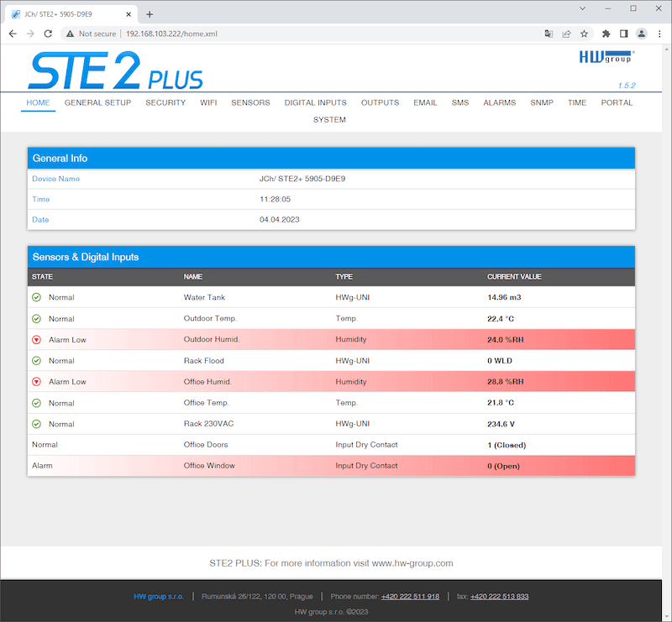Switch to the SENSORS tab
Viewport: 672px width, 622px height.
(250, 102)
